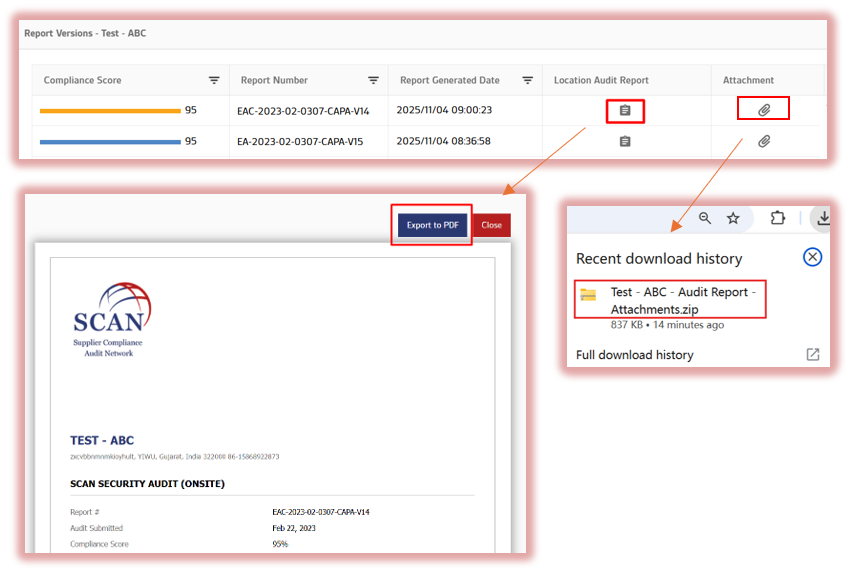Open the Report Number column filter
853x579 pixels.
click(x=373, y=80)
